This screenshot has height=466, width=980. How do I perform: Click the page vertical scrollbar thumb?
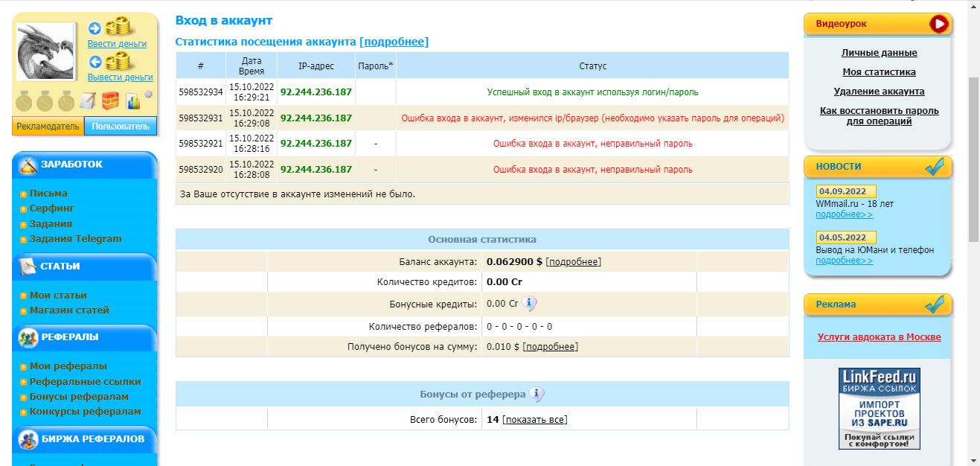pos(973,159)
